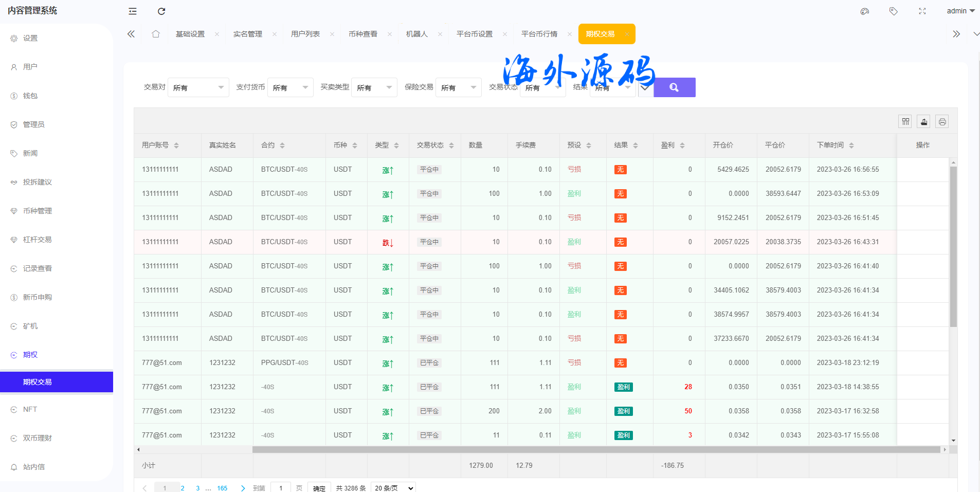Click the export table icon
This screenshot has height=492, width=980.
pyautogui.click(x=924, y=121)
